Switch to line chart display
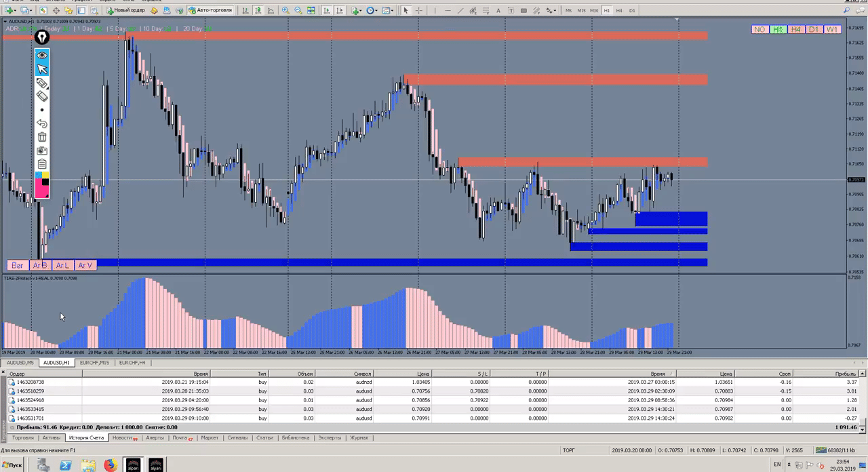Viewport: 868px width, 472px height. pos(271,10)
